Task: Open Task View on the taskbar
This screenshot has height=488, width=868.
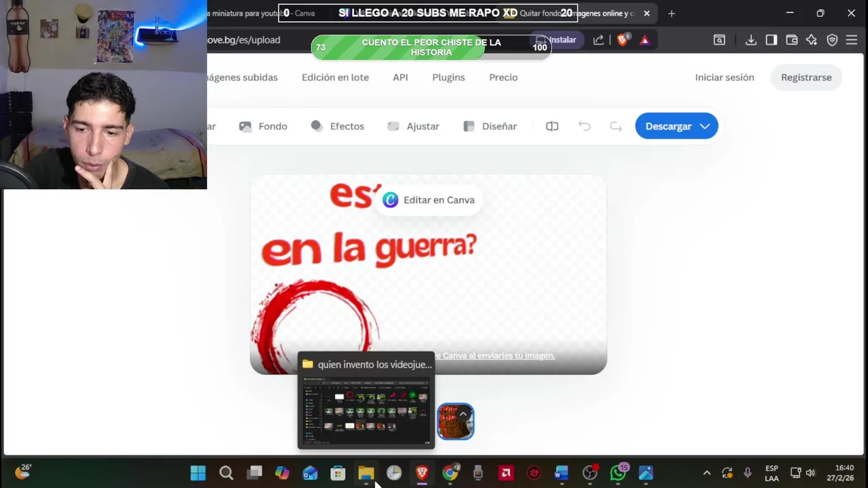Action: 254,473
